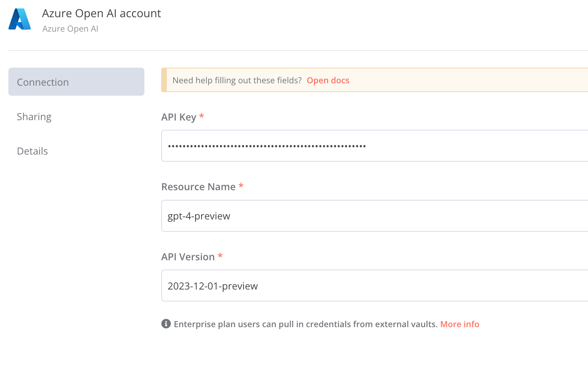Click the Azure logo icon
Viewport: 588px width, 374px height.
[x=20, y=19]
